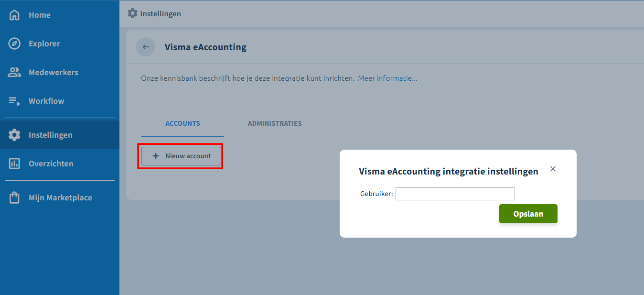The width and height of the screenshot is (644, 295).
Task: Open Overzichten reports page
Action: [60, 164]
